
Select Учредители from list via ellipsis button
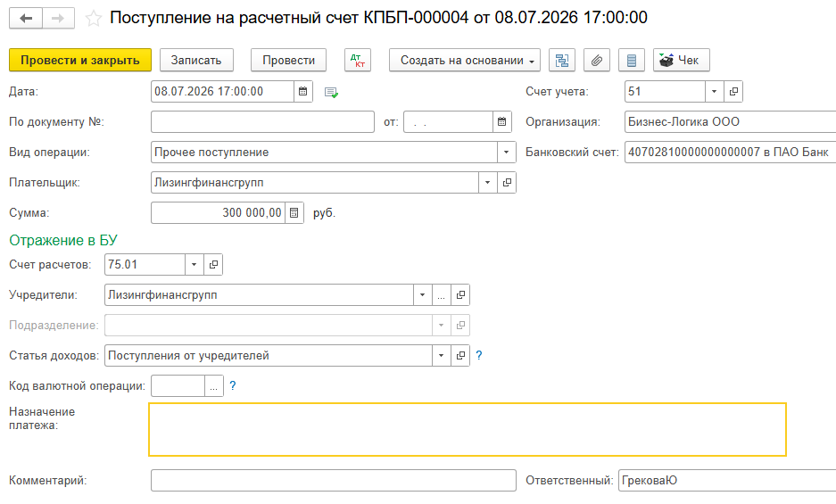tap(441, 295)
